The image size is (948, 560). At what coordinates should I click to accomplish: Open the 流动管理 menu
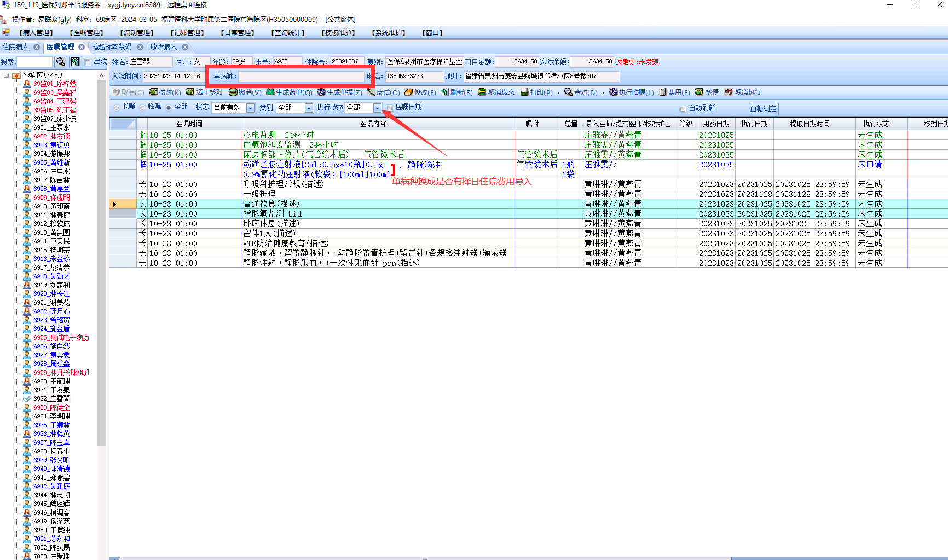[x=137, y=33]
